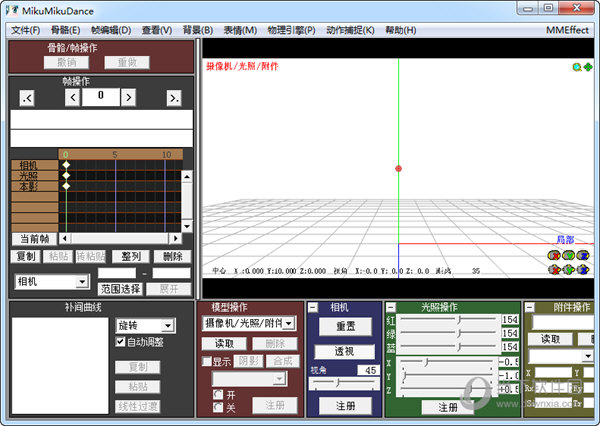
Task: Click the upper green Y axis rotate icon
Action: [x=568, y=255]
